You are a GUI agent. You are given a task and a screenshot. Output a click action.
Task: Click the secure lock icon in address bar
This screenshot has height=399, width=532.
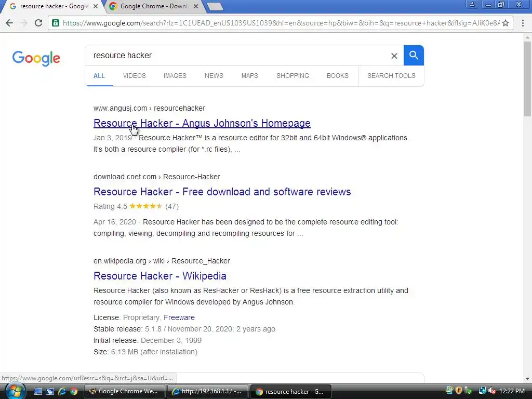55,23
